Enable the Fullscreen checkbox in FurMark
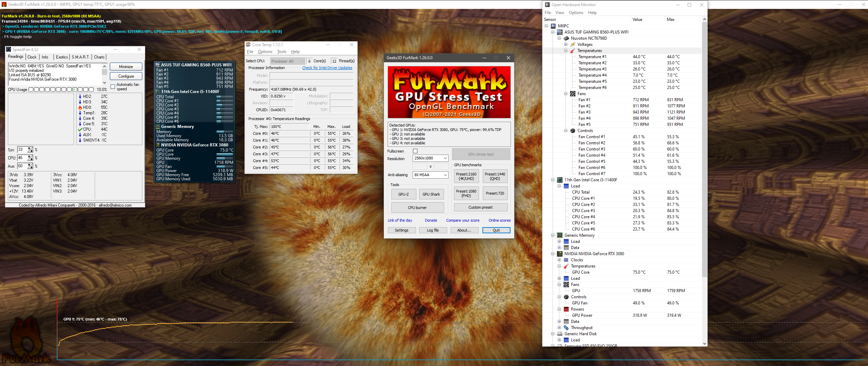Viewport: 868px width, 366px height. [415, 151]
